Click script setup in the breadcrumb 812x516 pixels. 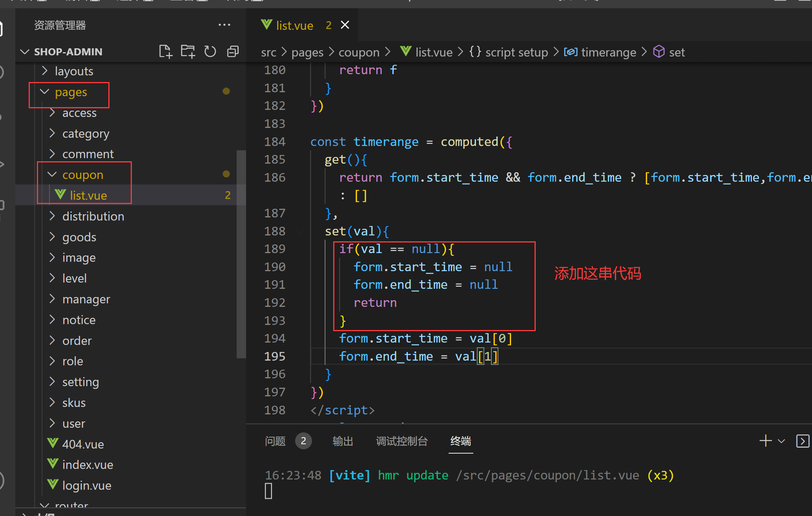[x=516, y=52]
